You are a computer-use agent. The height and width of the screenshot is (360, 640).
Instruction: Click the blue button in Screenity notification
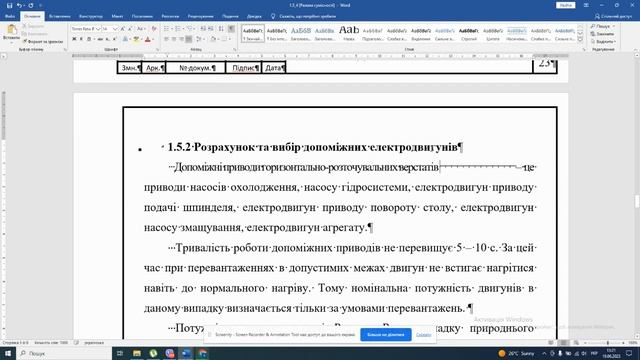tap(386, 335)
